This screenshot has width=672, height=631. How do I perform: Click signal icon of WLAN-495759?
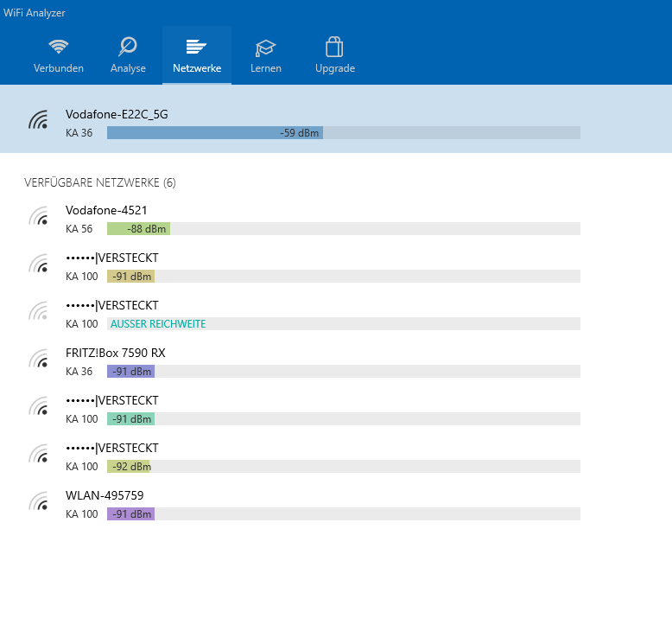(x=39, y=500)
